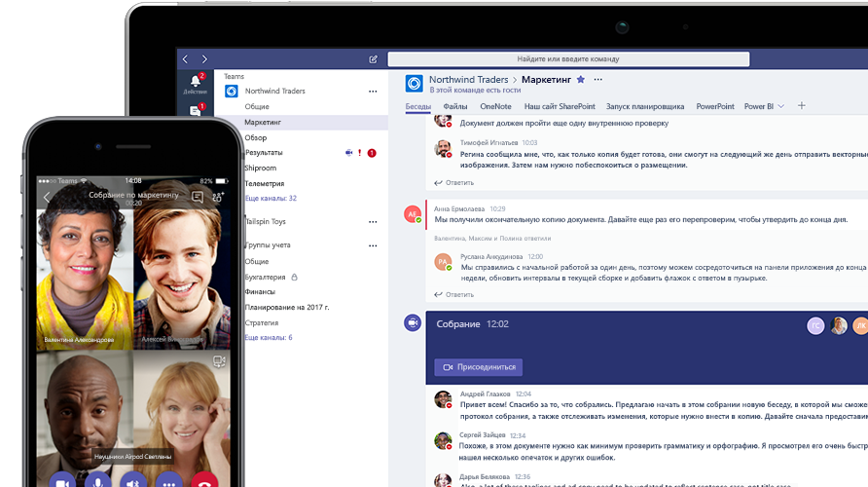Click the Northwind Traders team logo in list
Viewport: 868px width, 487px height.
232,91
